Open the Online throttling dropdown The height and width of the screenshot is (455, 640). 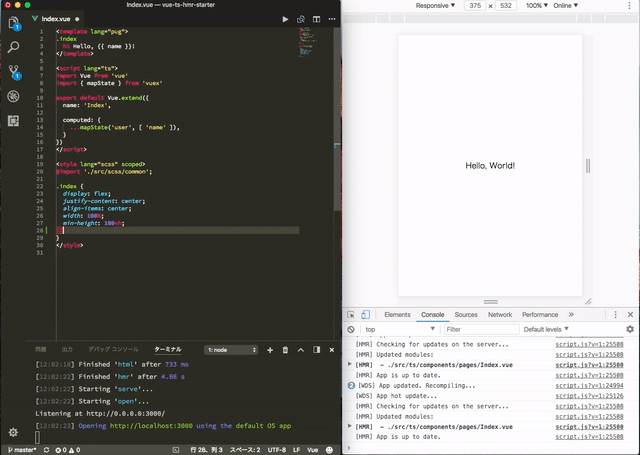(565, 6)
